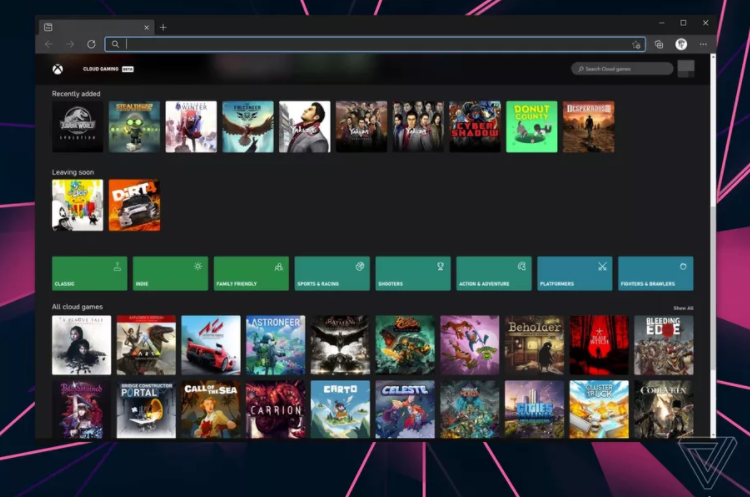Screen dimensions: 750x497
Task: Open Bridge Constructor Portal tile
Action: pyautogui.click(x=146, y=409)
